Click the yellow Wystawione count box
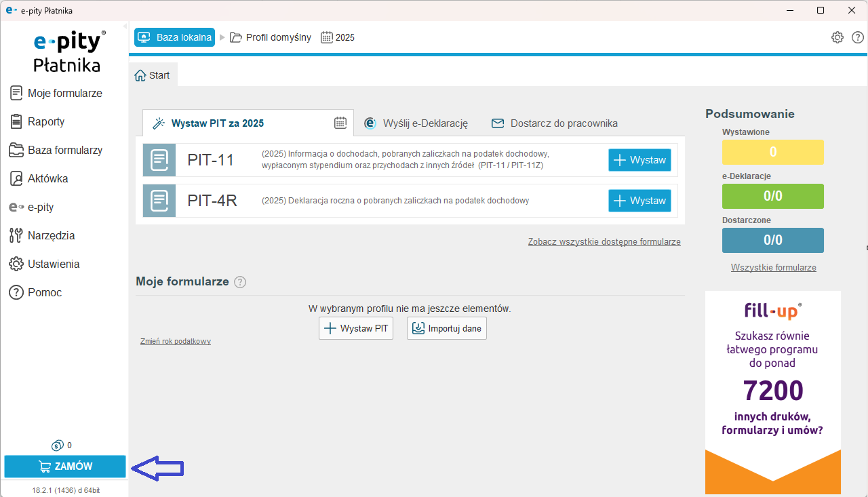This screenshot has width=868, height=497. [x=772, y=153]
